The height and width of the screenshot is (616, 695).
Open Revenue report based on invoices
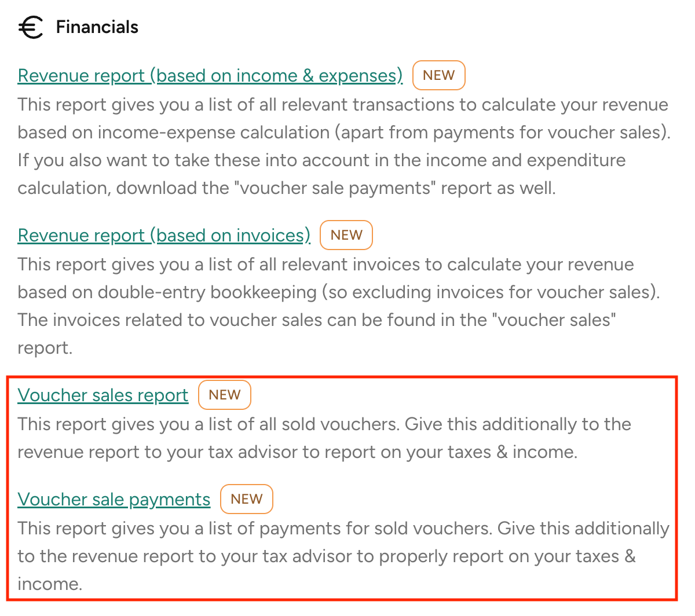click(x=164, y=236)
